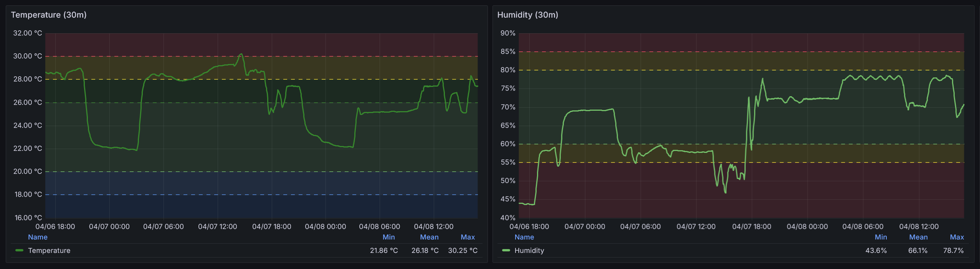Open the Humidity (30m) panel title menu
The image size is (980, 269).
tap(527, 15)
